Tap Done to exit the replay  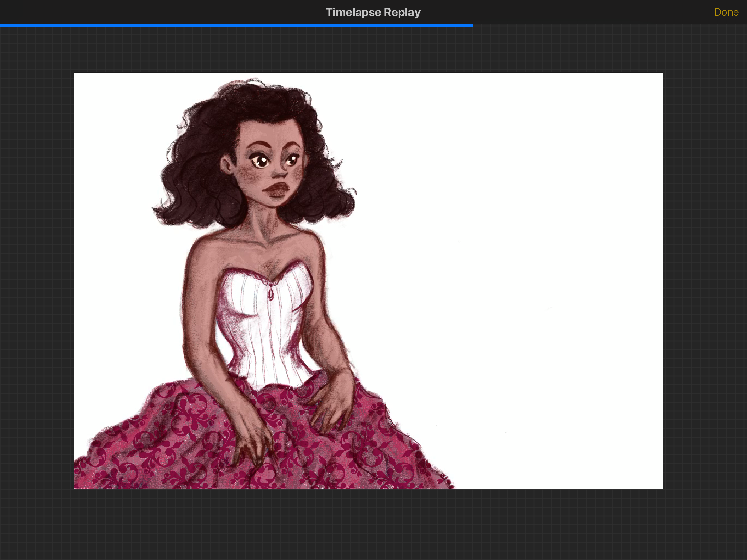[x=726, y=12]
